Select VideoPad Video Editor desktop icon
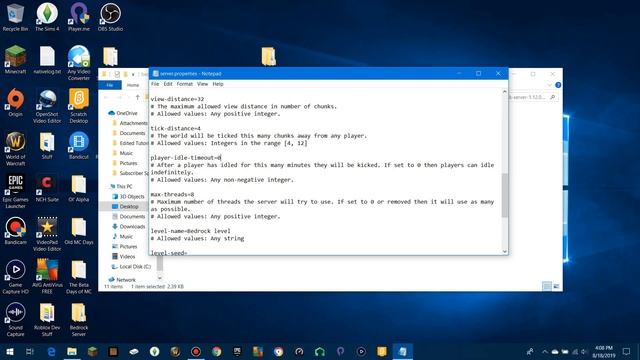The height and width of the screenshot is (360, 640). click(x=47, y=234)
